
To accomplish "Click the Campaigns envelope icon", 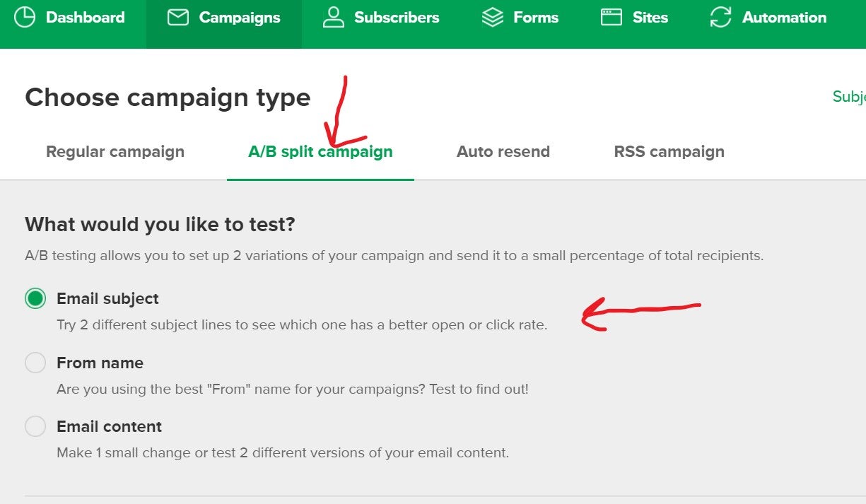I will coord(178,18).
